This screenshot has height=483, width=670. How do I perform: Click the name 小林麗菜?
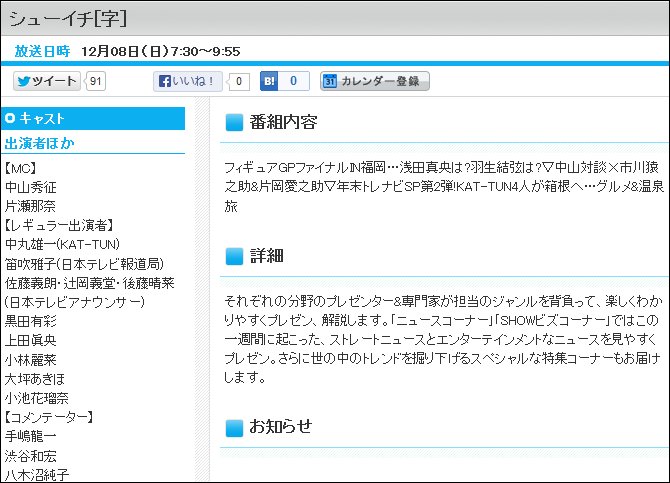pos(30,359)
